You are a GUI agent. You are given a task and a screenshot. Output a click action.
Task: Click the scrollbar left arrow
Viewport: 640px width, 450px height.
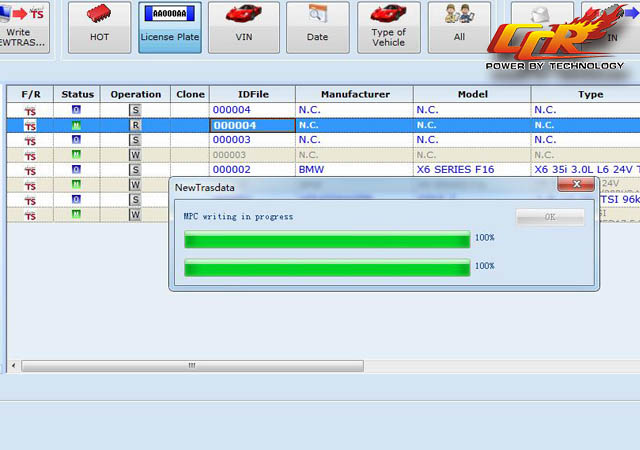(x=13, y=365)
